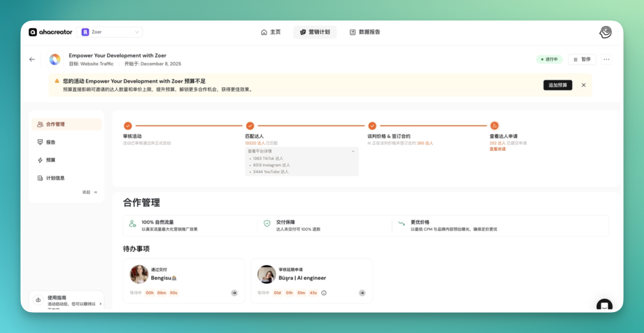Click Bengisu's avatar photo

(x=139, y=274)
